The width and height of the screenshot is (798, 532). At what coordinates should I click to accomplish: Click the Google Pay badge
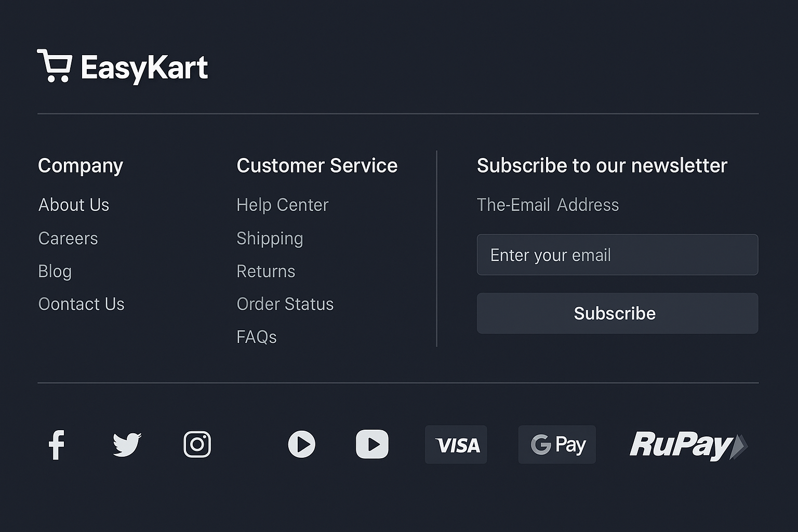tap(557, 445)
